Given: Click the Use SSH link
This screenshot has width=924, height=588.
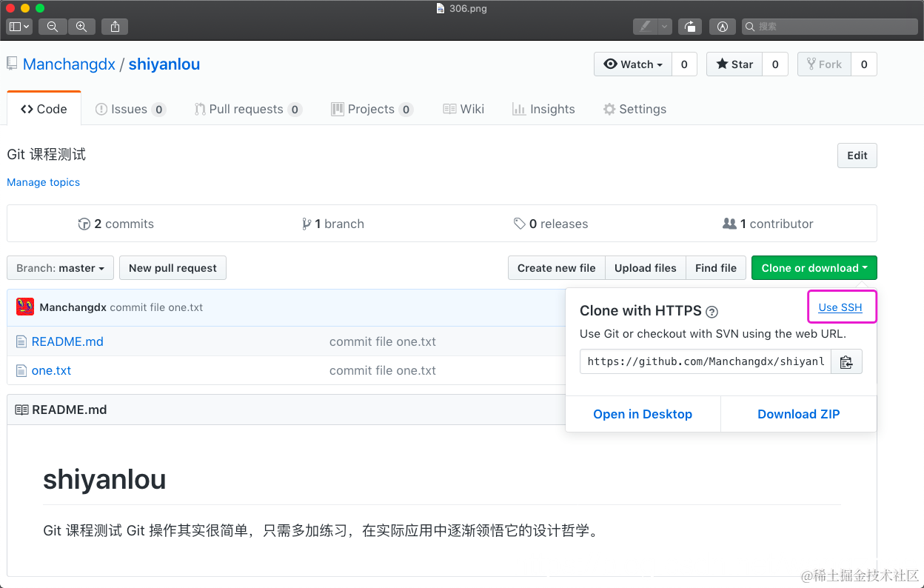Looking at the screenshot, I should pos(840,307).
